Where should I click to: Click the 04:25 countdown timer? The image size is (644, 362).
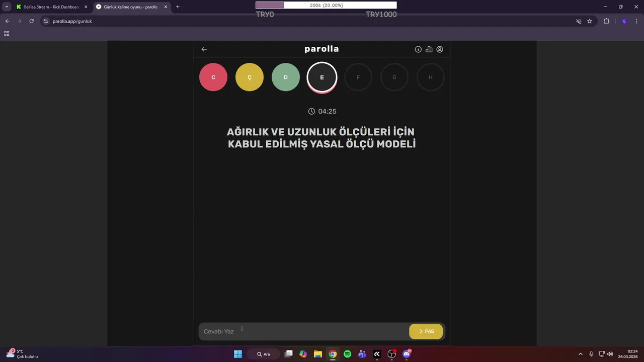[x=322, y=111]
